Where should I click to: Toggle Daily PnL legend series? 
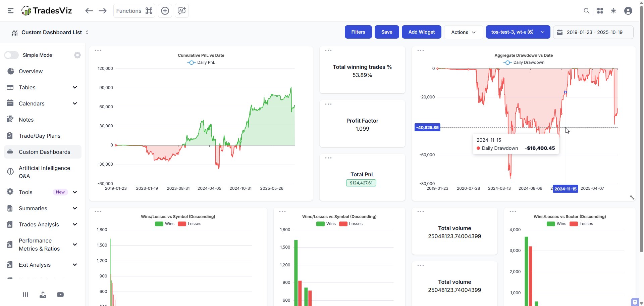(x=201, y=62)
